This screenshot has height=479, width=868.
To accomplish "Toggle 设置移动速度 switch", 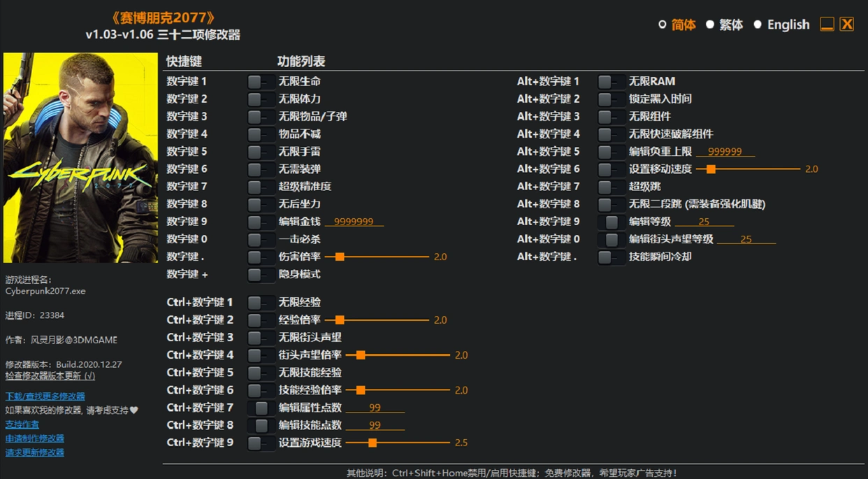I will pos(611,169).
